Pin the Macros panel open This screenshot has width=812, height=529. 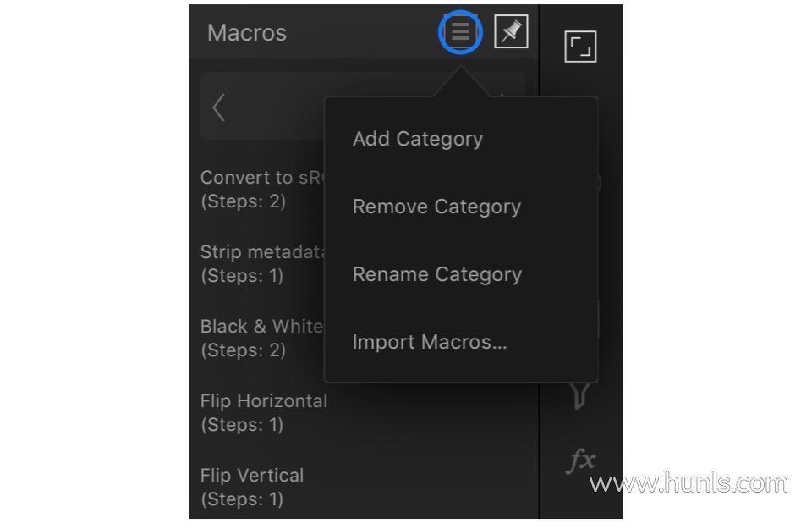(x=511, y=33)
